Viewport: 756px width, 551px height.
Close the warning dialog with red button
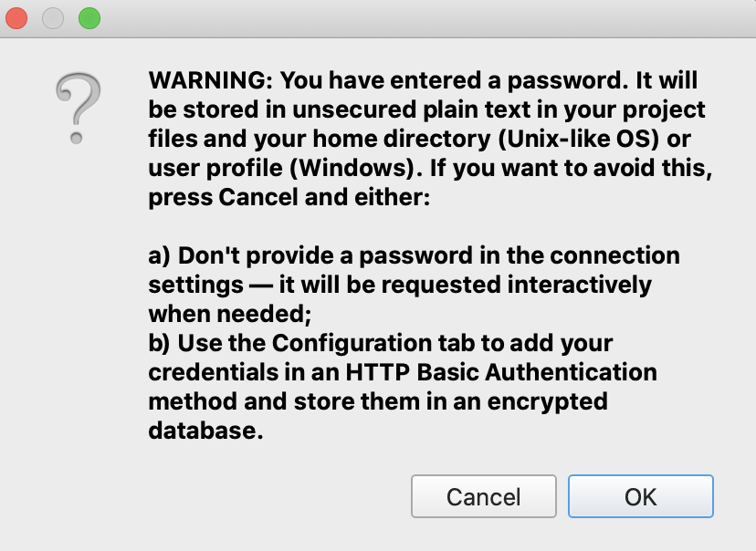16,18
